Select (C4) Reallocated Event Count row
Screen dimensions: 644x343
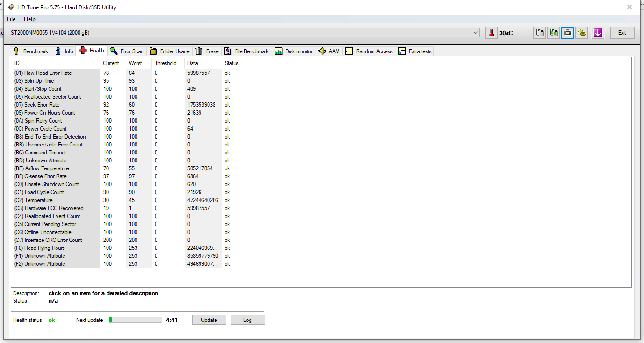click(132, 216)
